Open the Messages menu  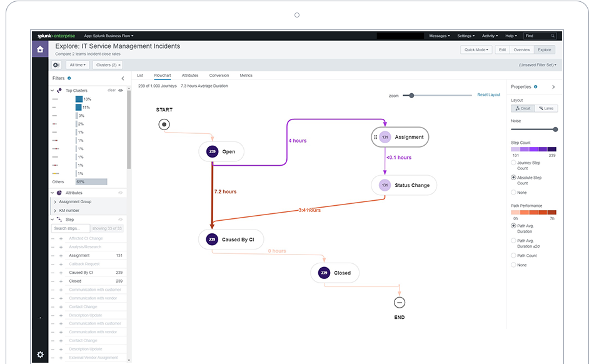(440, 36)
